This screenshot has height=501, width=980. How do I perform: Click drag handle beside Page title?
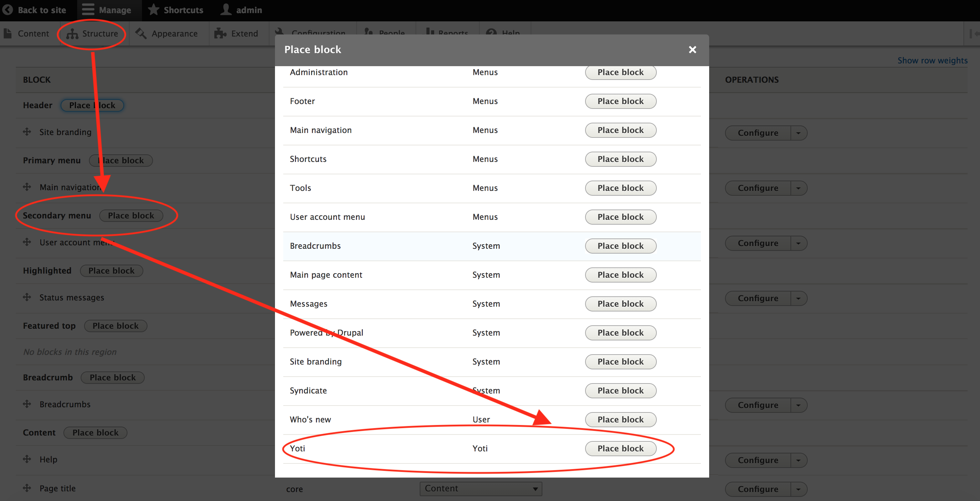pyautogui.click(x=27, y=488)
